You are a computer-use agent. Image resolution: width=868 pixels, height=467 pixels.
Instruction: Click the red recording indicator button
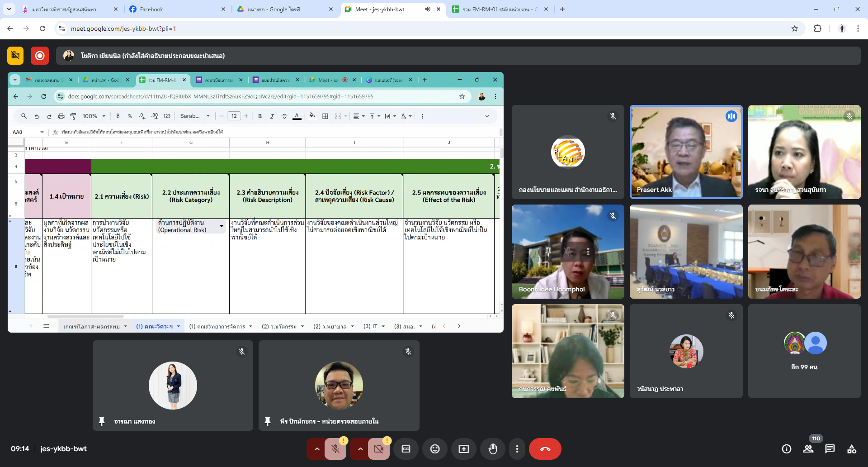[40, 56]
